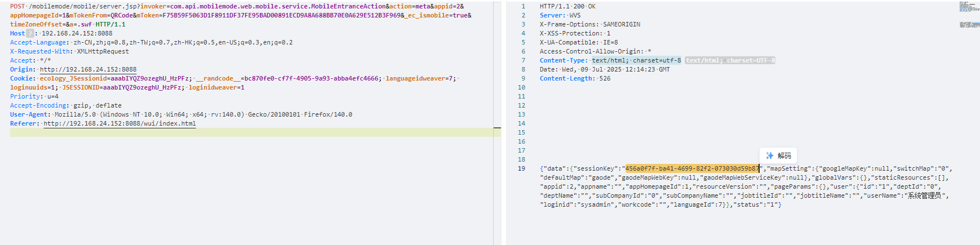Image resolution: width=980 pixels, height=245 pixels.
Task: Click the User-Agent header name
Action: coord(29,114)
